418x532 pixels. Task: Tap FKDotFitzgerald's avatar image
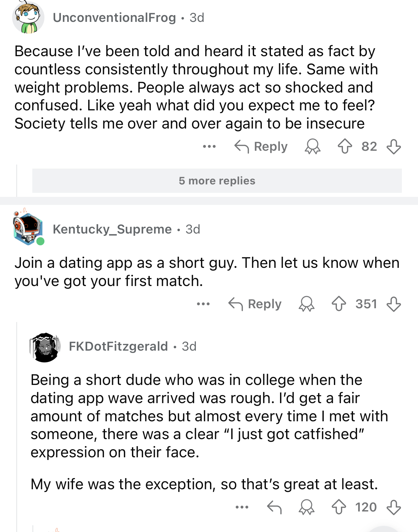[x=45, y=347]
